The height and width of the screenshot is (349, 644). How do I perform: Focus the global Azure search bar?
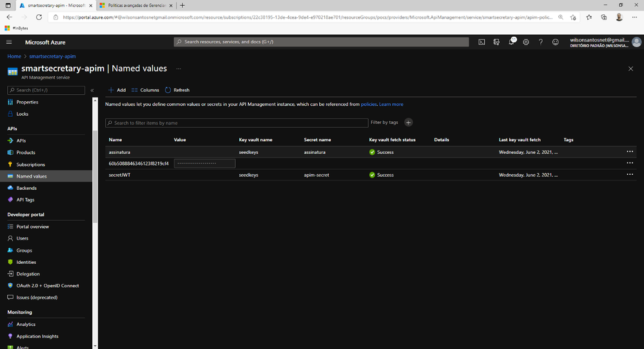[321, 42]
